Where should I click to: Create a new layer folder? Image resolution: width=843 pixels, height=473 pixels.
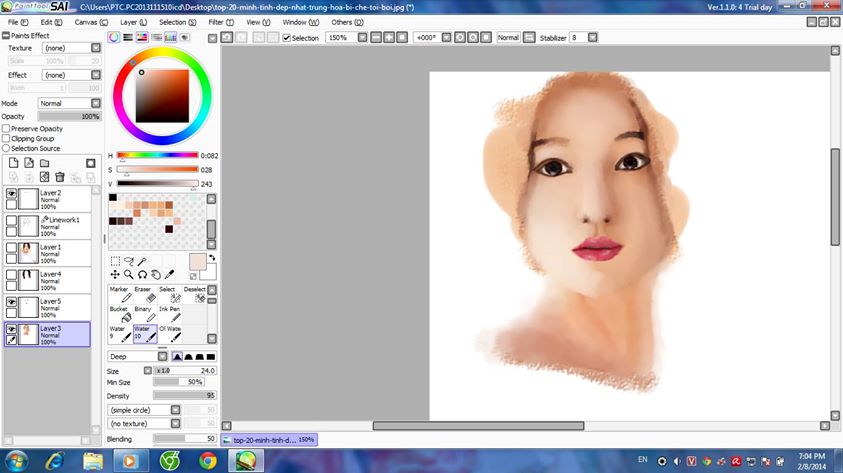[x=45, y=163]
